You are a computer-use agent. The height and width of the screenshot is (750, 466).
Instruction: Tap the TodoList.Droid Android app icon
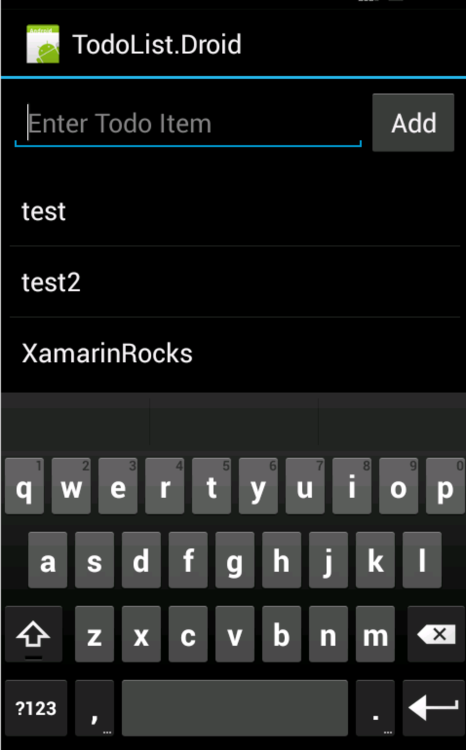coord(43,44)
